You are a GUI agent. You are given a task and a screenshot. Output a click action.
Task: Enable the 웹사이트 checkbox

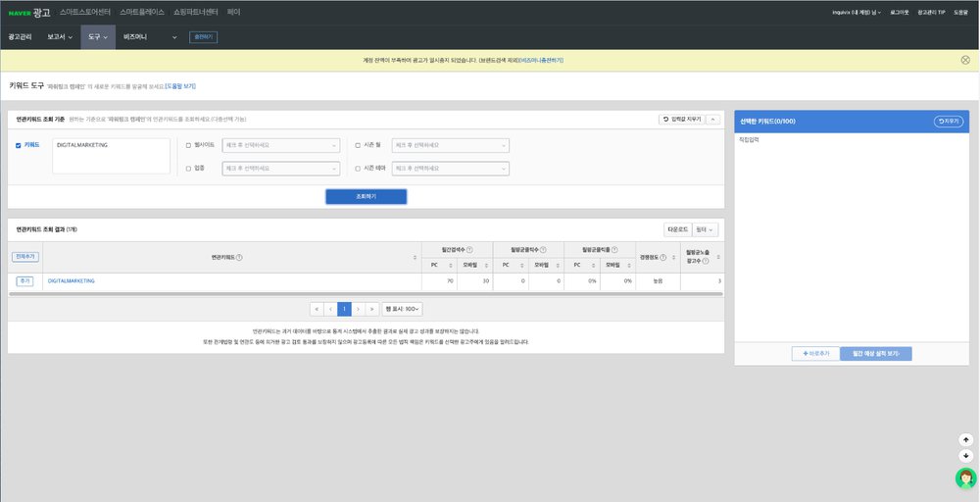[x=189, y=145]
